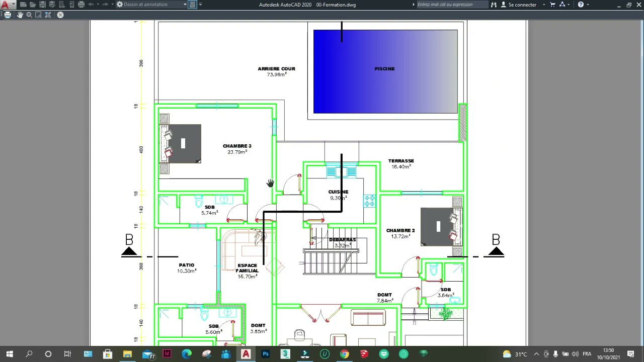
Task: Select the Pan hand tool
Action: point(20,15)
